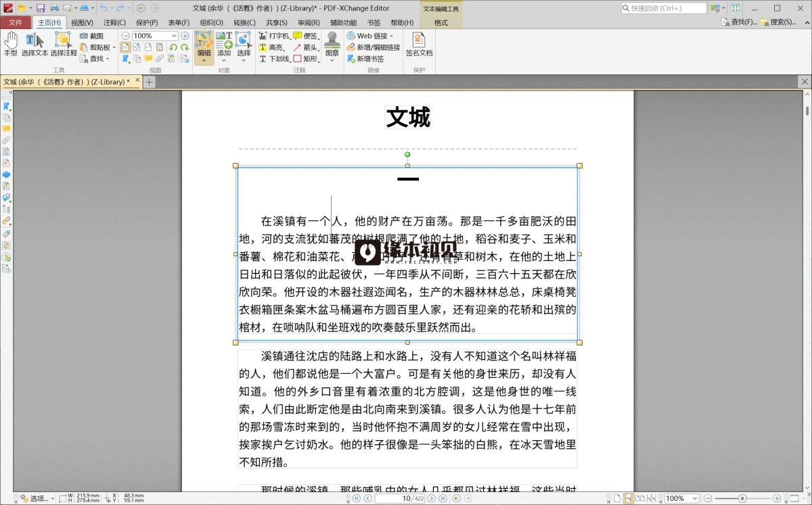Image resolution: width=812 pixels, height=505 pixels.
Task: Click the Undo arrow in title bar
Action: tap(103, 8)
